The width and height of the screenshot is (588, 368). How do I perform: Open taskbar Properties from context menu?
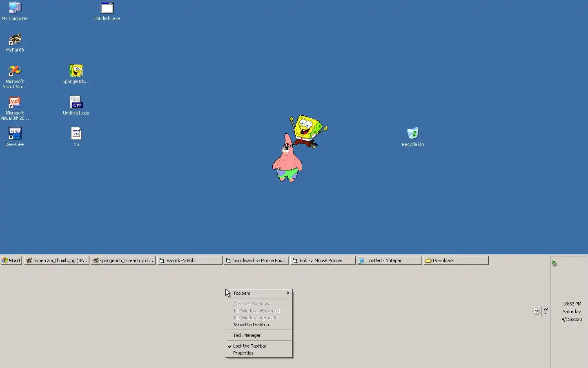[x=259, y=353]
